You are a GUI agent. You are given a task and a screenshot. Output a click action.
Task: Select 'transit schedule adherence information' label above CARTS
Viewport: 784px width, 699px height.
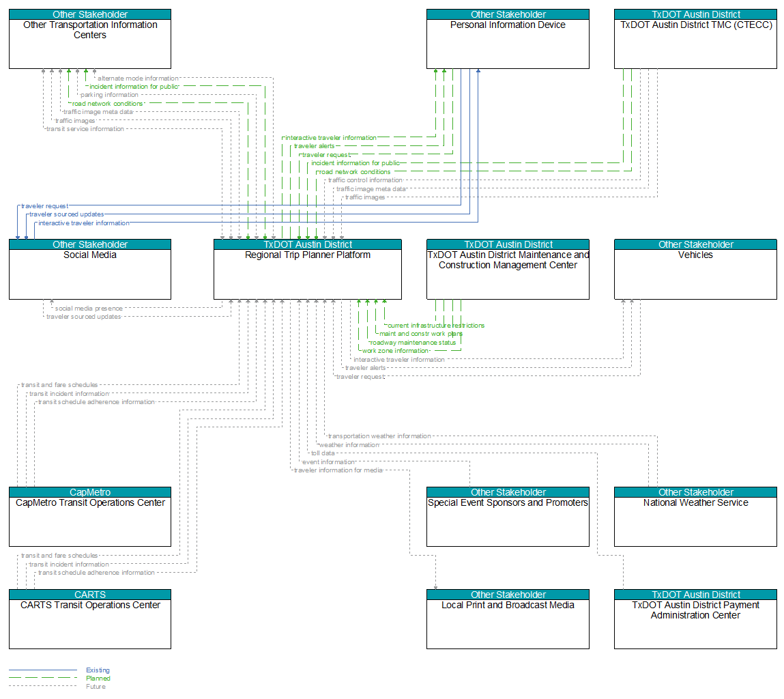pyautogui.click(x=96, y=573)
